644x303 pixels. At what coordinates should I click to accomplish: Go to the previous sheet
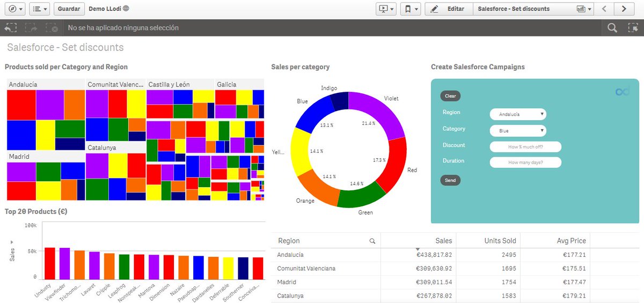pos(605,9)
